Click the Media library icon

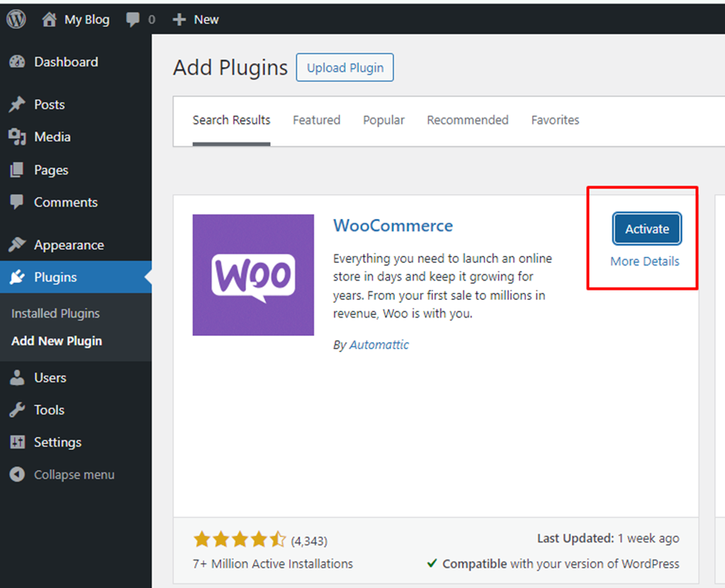pos(18,136)
